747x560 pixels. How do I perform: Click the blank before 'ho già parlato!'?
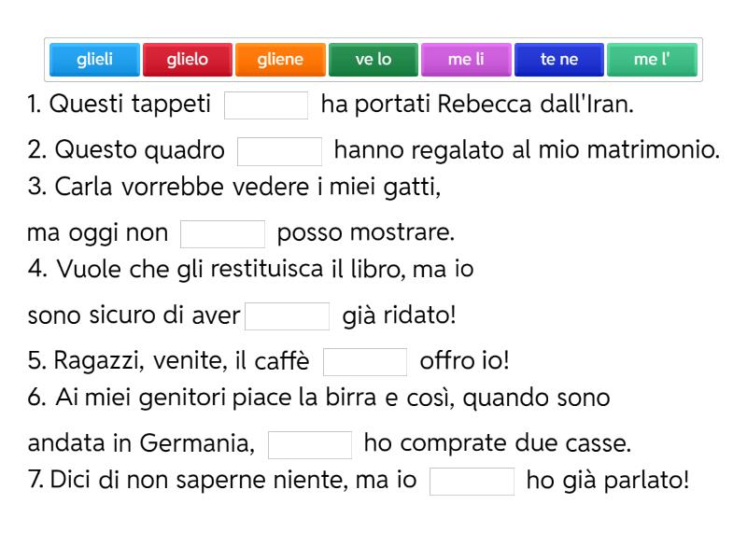point(472,482)
